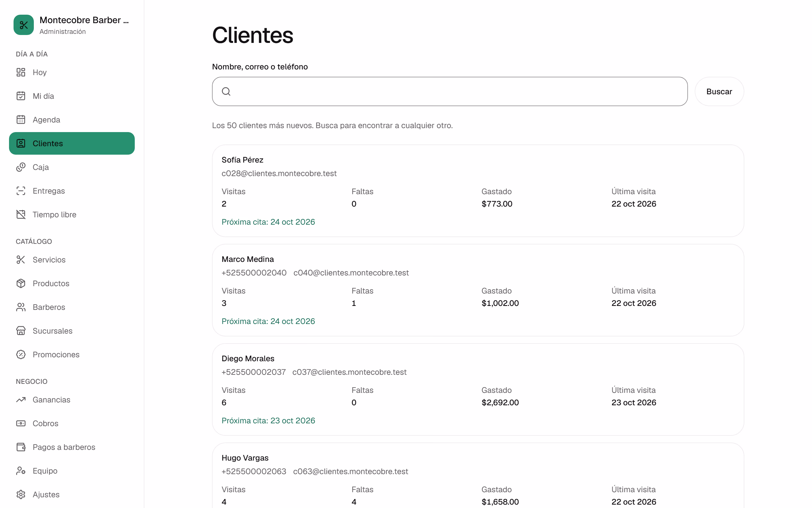Click Marco Medina's Próxima cita 24 oct 2026
The height and width of the screenshot is (508, 812).
[268, 321]
